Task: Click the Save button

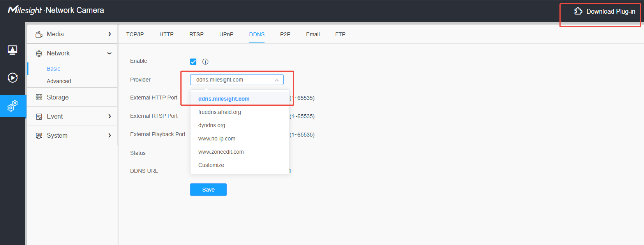Action: 208,190
